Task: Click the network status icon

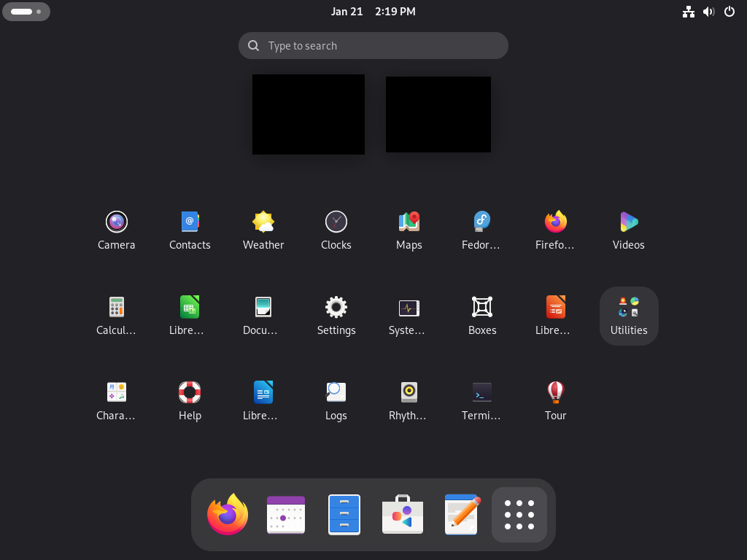Action: 689,12
